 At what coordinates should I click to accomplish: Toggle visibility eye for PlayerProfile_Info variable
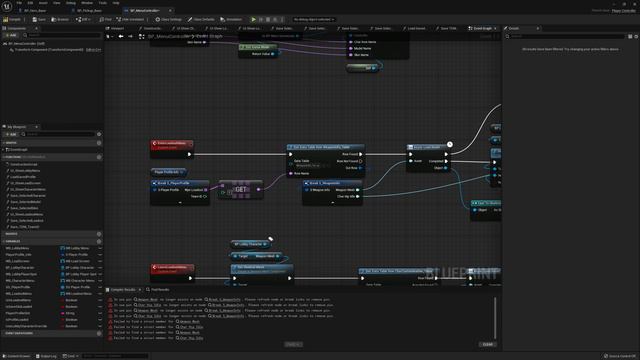tap(100, 255)
